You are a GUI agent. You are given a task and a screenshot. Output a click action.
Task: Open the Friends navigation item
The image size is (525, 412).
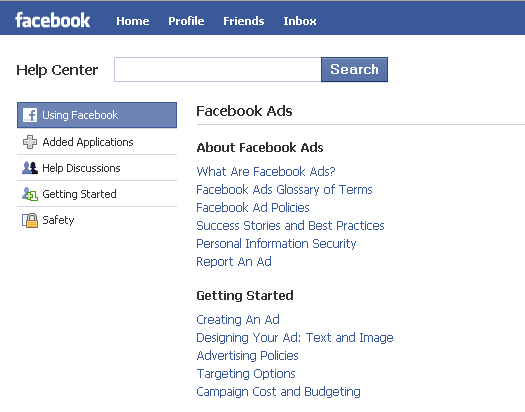[x=244, y=21]
